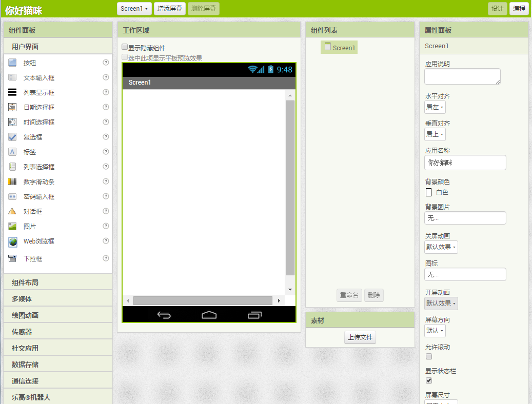This screenshot has height=404, width=532.
Task: Select the 列表显示框 list view icon
Action: click(x=13, y=92)
